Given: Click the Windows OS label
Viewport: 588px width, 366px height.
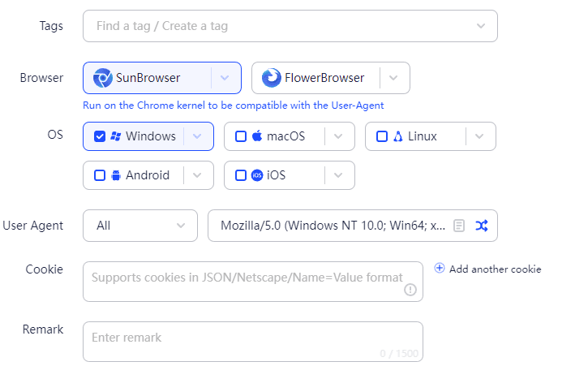Looking at the screenshot, I should pyautogui.click(x=151, y=136).
